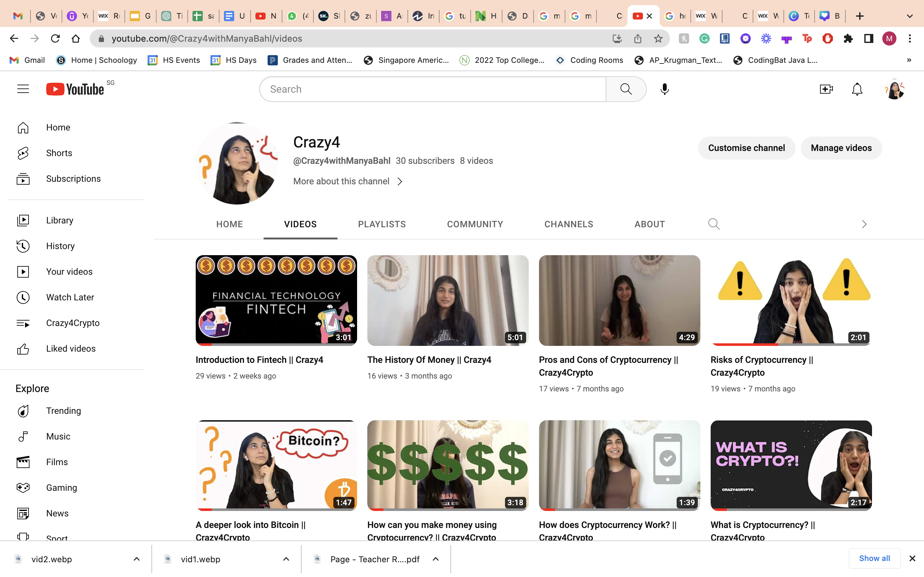Click the Manage videos button
Viewport: 924px width, 577px height.
(841, 148)
